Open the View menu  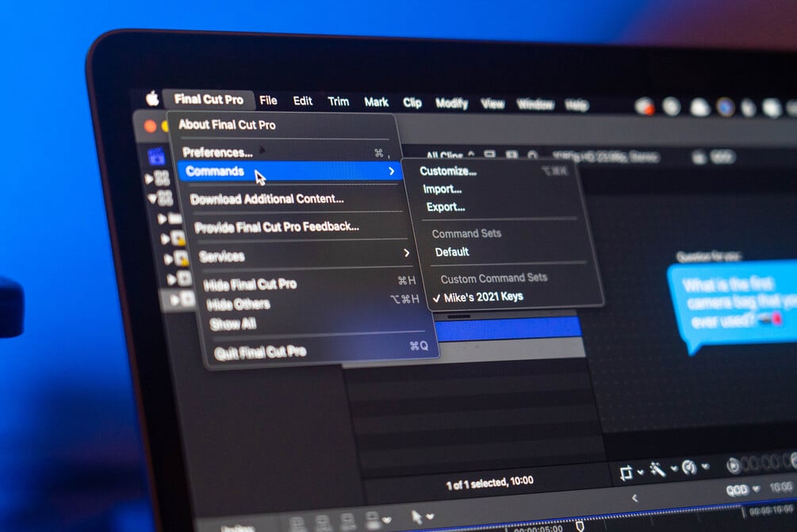tap(492, 104)
